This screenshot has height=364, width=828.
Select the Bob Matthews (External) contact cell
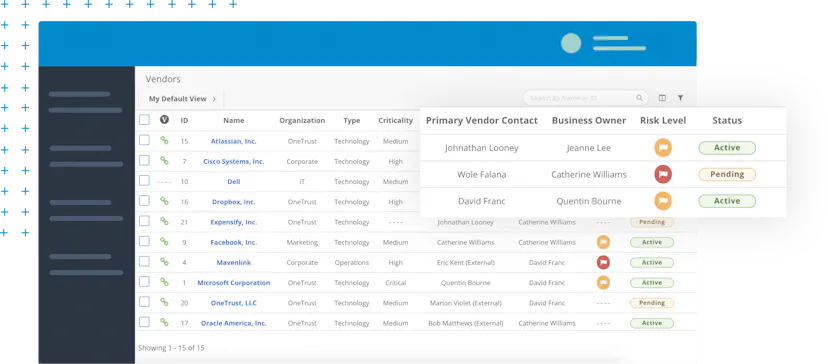(x=465, y=323)
